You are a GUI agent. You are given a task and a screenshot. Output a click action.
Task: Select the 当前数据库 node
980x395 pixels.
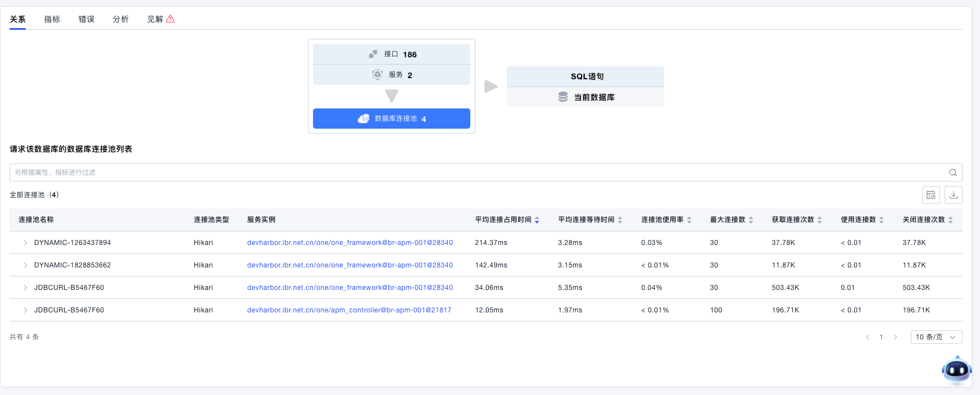coord(585,97)
